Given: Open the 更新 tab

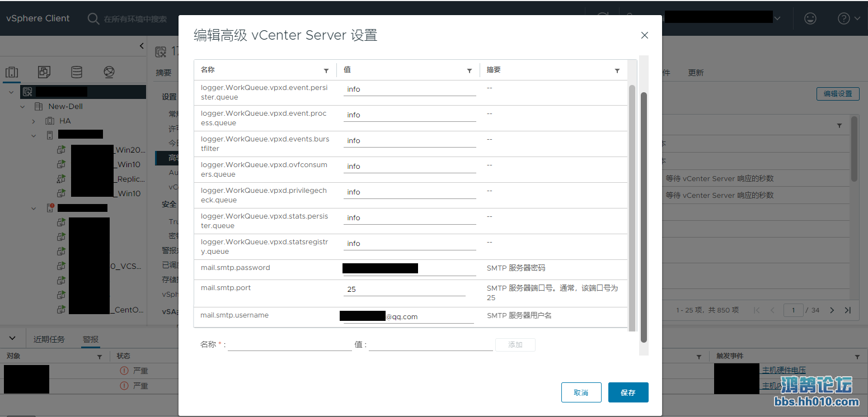Looking at the screenshot, I should tap(696, 73).
